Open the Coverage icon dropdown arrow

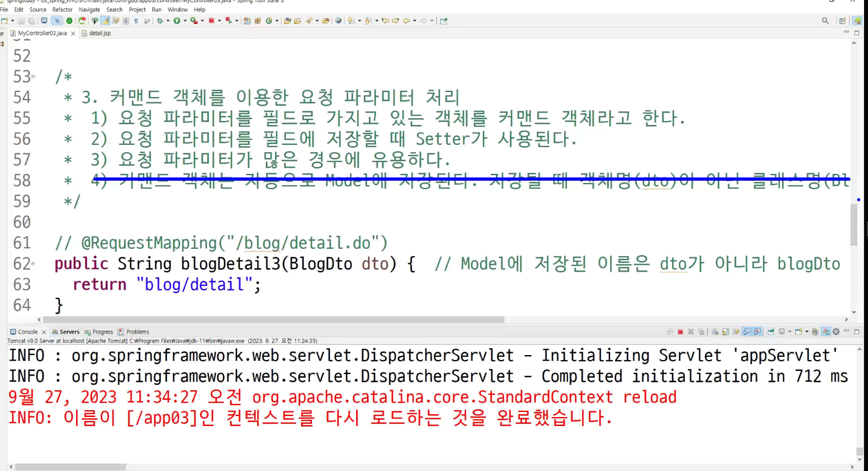[202, 20]
